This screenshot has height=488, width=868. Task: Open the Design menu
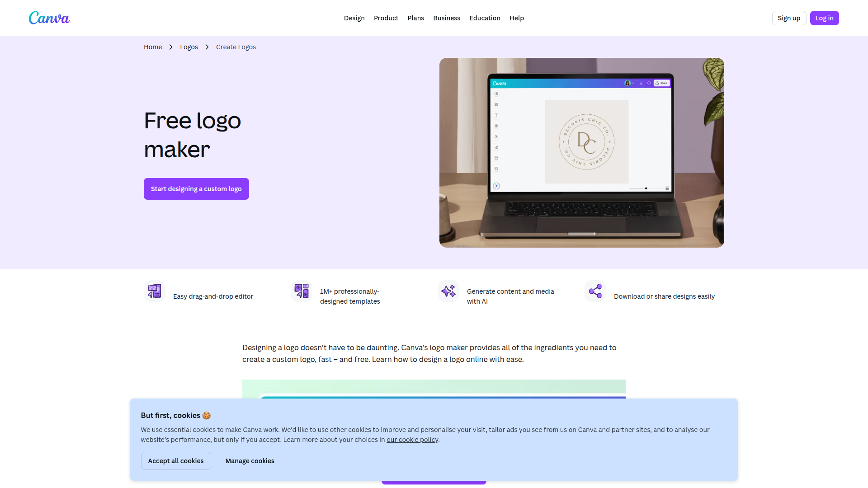(x=354, y=18)
